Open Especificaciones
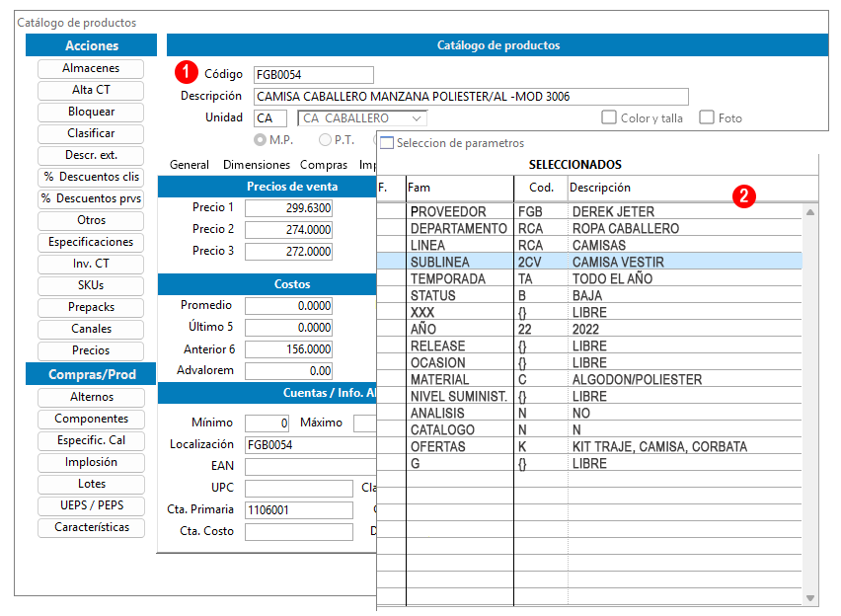Screen dimensions: 841x616 pos(91,242)
